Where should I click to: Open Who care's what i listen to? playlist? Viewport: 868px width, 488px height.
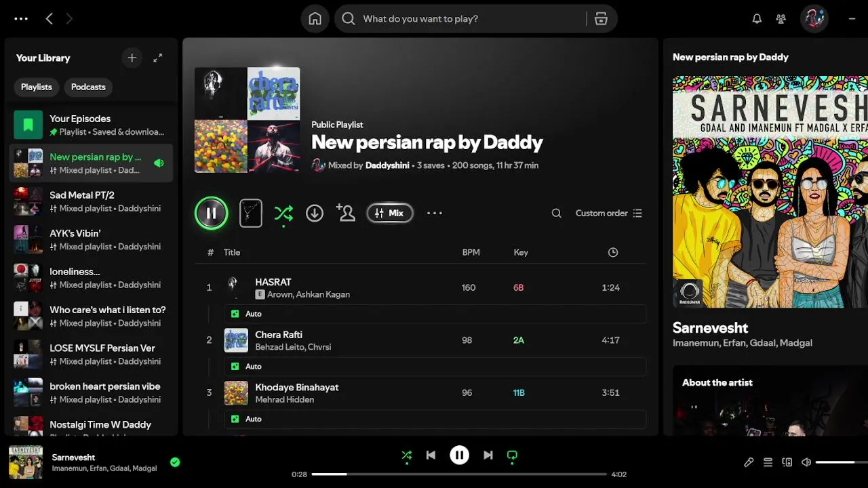pos(92,316)
